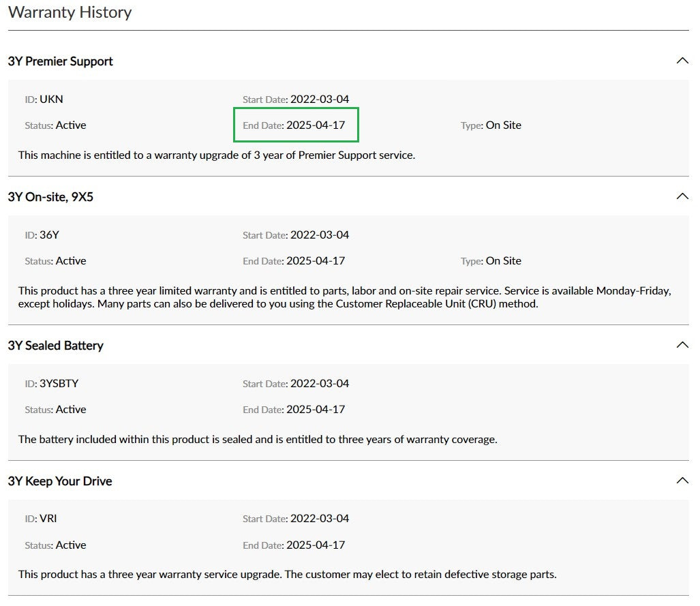The height and width of the screenshot is (606, 700).
Task: Select the 3Y Premier Support title
Action: pyautogui.click(x=60, y=61)
